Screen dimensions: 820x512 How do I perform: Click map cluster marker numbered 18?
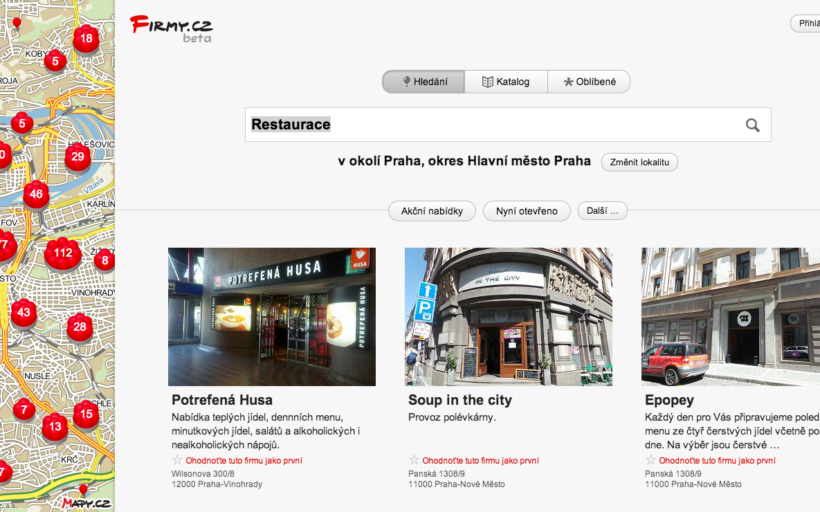click(x=86, y=39)
